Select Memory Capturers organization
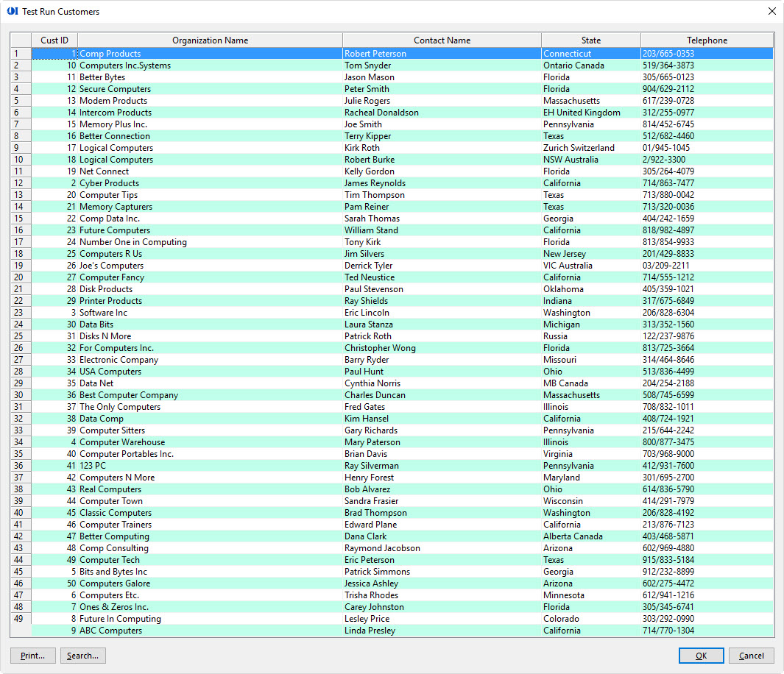The height and width of the screenshot is (674, 784). coord(210,206)
